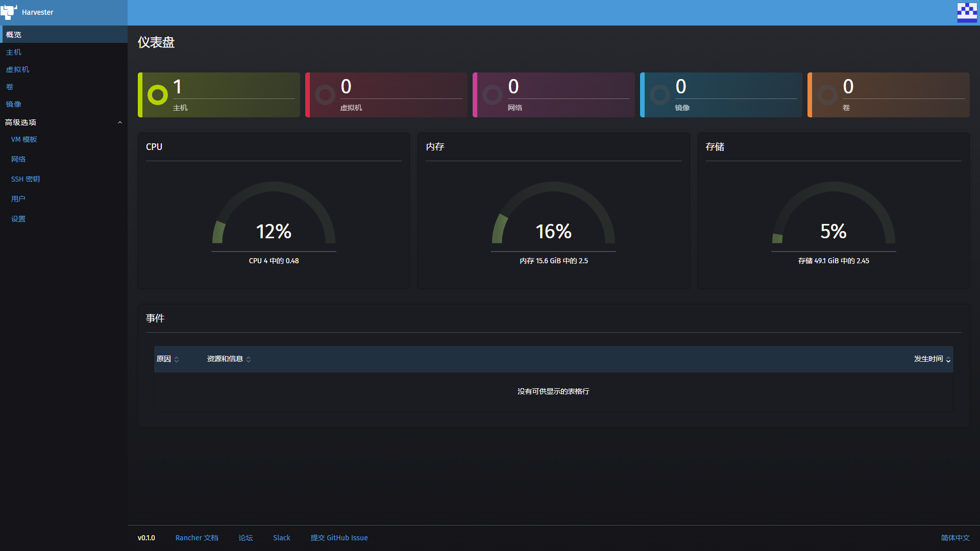
Task: Click the ring icon on 网络 card
Action: pyautogui.click(x=493, y=95)
